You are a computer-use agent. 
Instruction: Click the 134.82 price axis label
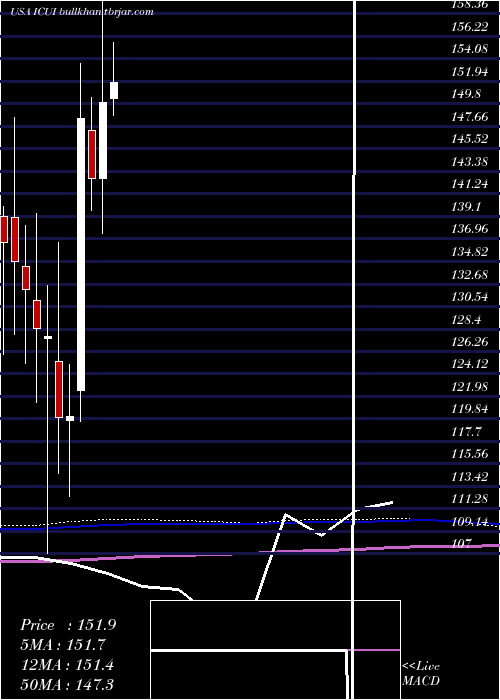point(470,252)
